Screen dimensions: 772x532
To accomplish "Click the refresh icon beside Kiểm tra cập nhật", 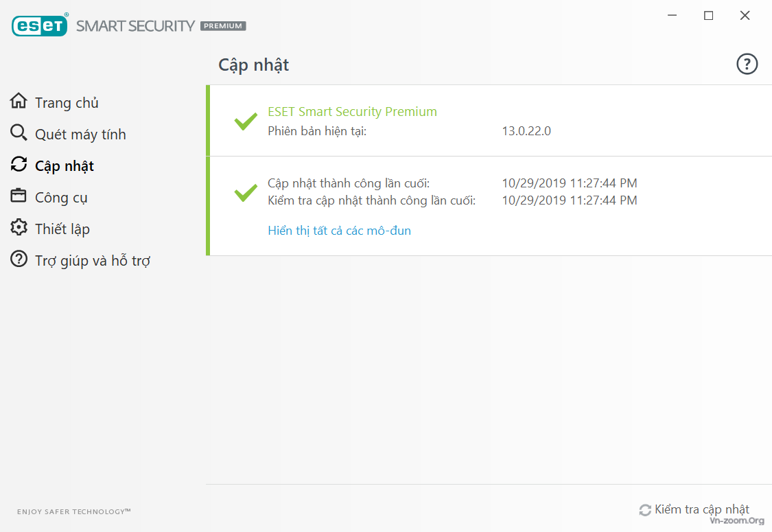I will click(x=645, y=510).
